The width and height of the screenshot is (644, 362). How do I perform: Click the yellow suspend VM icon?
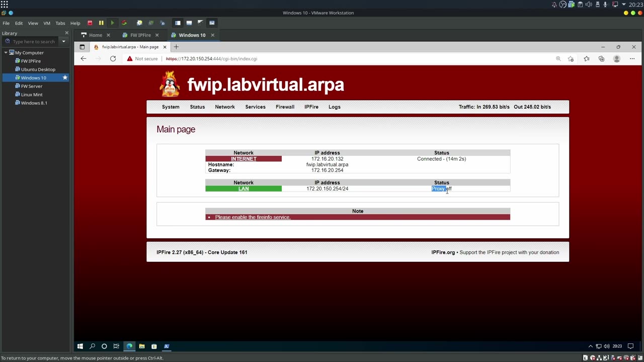pos(101,23)
